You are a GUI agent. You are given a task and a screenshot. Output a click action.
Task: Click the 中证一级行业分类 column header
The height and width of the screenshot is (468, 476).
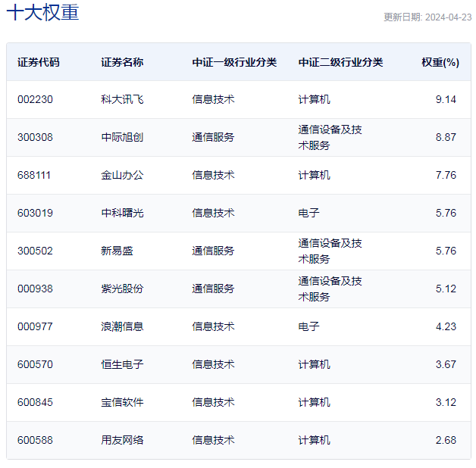234,62
